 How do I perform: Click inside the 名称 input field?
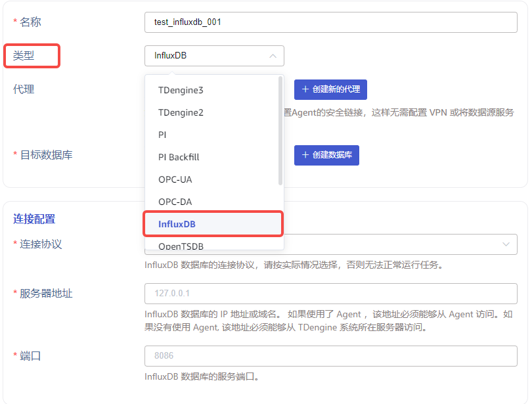tap(328, 22)
